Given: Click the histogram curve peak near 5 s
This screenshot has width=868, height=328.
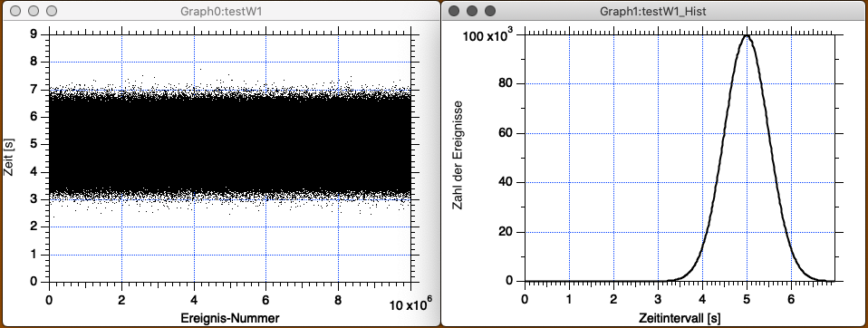Looking at the screenshot, I should click(x=747, y=35).
